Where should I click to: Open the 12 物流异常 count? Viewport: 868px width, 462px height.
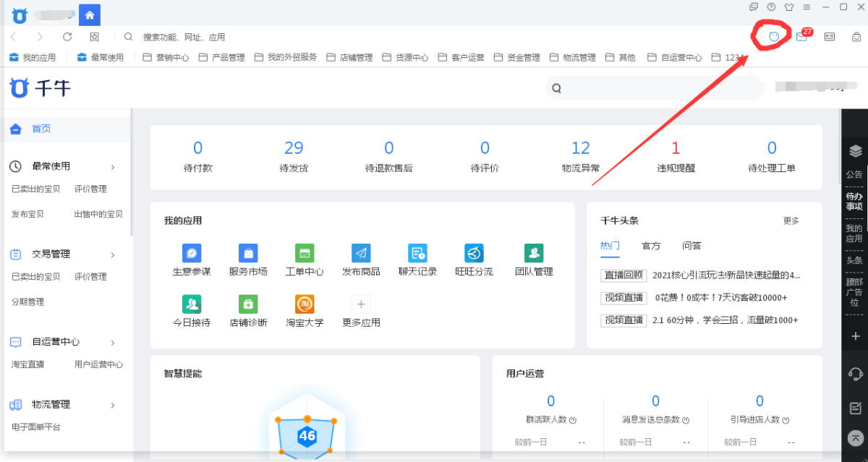[x=581, y=148]
